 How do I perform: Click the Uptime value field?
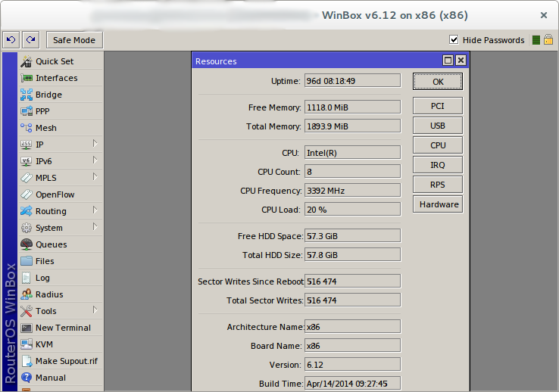352,81
